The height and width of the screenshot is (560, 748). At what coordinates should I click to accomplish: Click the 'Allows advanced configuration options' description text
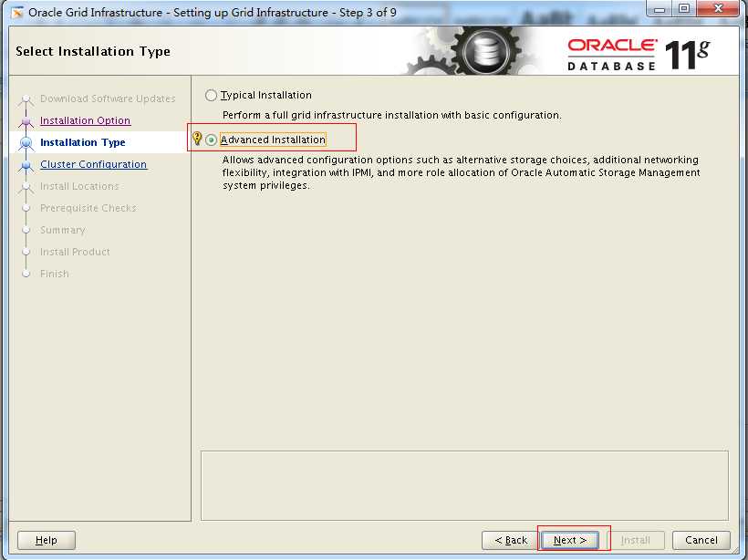461,172
